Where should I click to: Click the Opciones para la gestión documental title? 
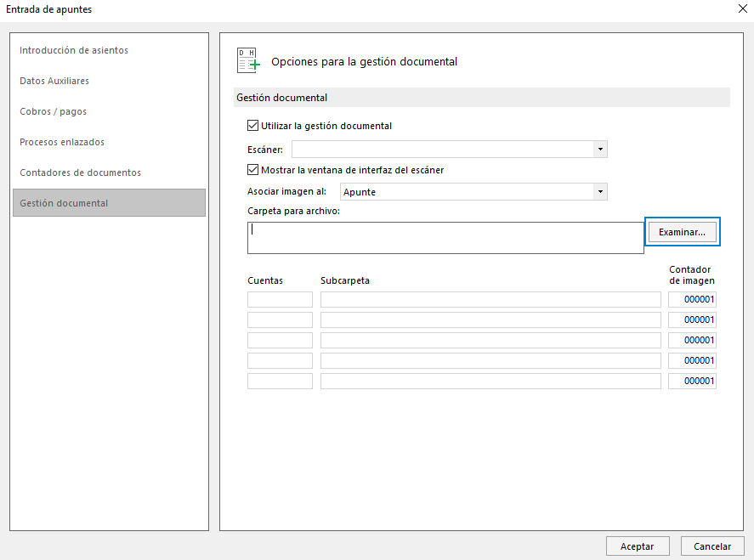pyautogui.click(x=364, y=61)
